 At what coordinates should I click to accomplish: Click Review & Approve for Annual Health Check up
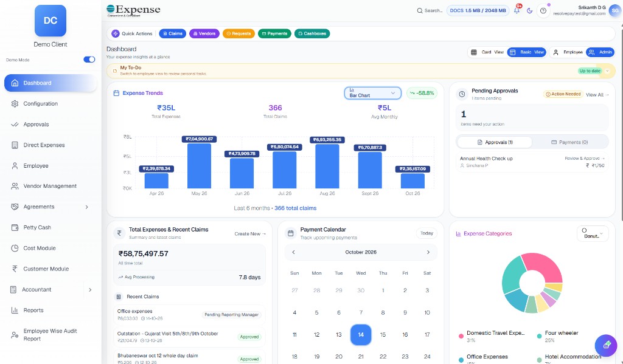(x=585, y=159)
